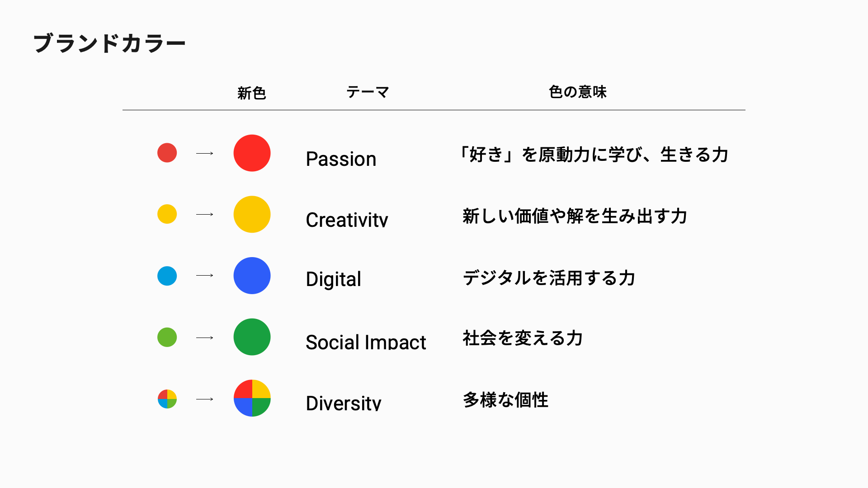Screen dimensions: 868x488
Task: Click the small four-color circle
Action: click(x=167, y=399)
